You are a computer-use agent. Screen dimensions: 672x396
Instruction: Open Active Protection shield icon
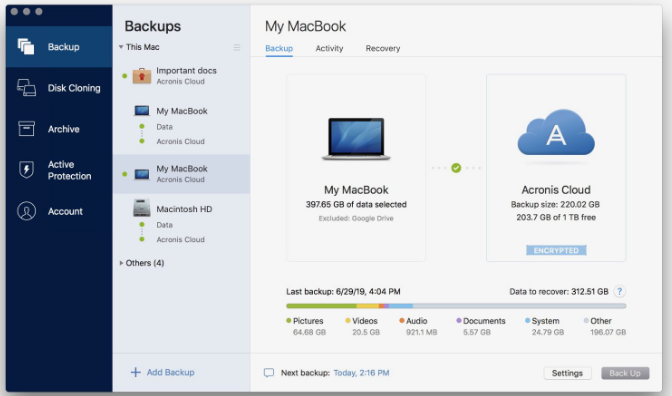pyautogui.click(x=26, y=170)
